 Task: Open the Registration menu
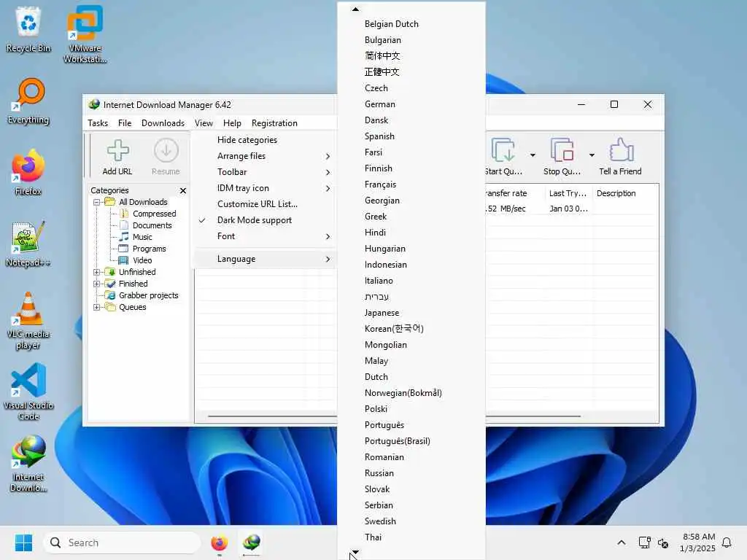coord(274,122)
